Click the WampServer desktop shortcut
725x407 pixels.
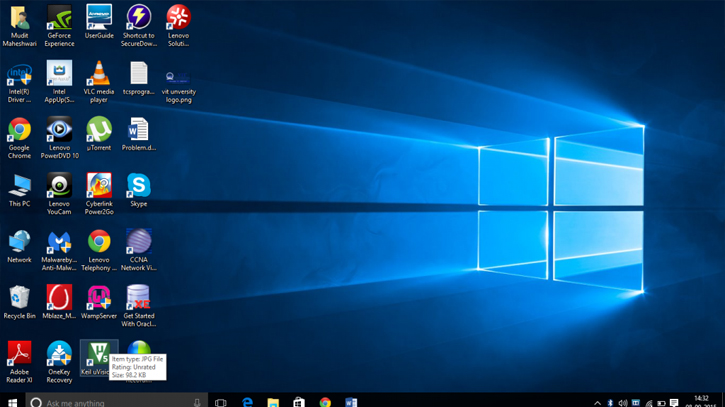[x=98, y=298]
